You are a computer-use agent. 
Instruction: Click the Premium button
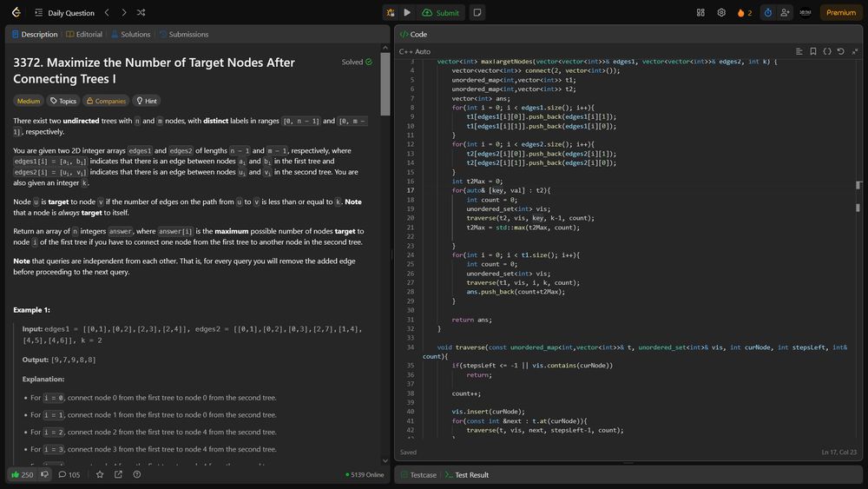(x=841, y=12)
